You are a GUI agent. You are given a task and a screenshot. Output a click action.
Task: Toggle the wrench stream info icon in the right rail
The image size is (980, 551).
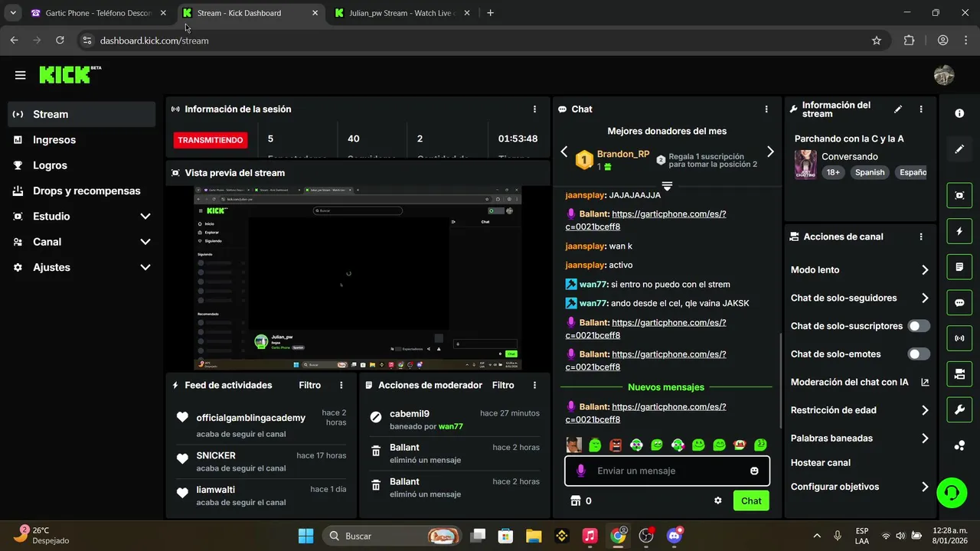(959, 409)
